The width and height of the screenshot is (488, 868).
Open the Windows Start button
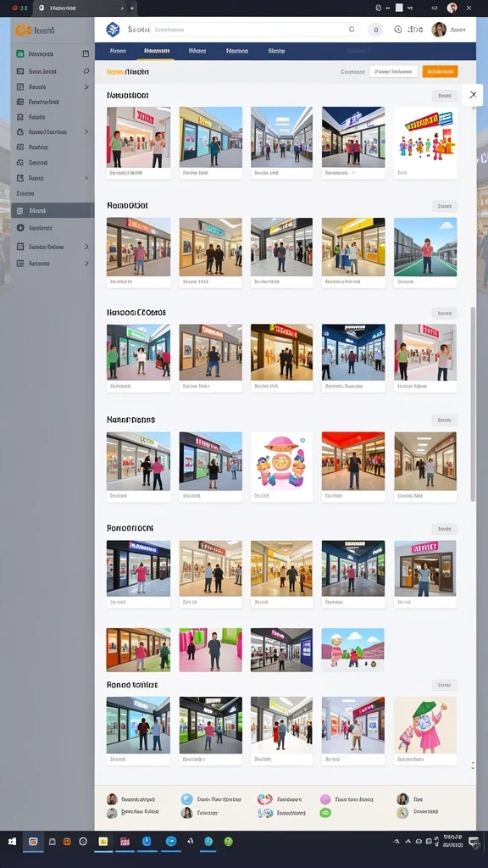12,842
